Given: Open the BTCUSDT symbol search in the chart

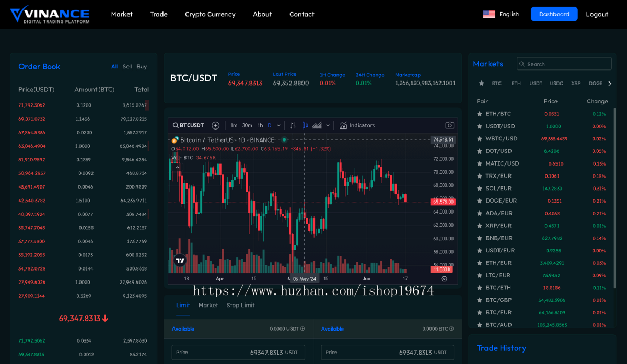Looking at the screenshot, I should click(x=189, y=125).
